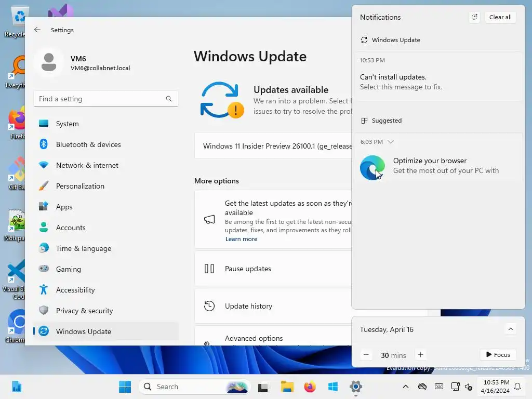Click the search magnifier in Find a setting
Viewport: 532px width, 399px height.
click(169, 99)
